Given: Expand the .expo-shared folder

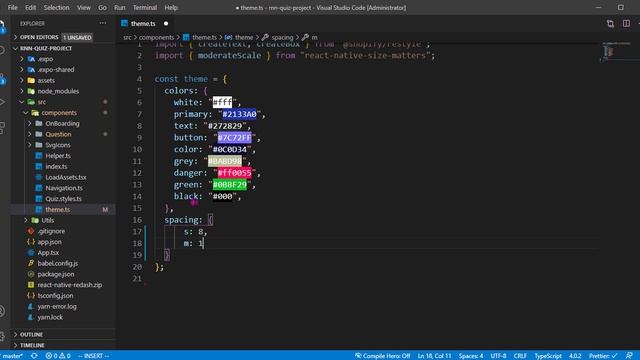Looking at the screenshot, I should click(x=56, y=70).
